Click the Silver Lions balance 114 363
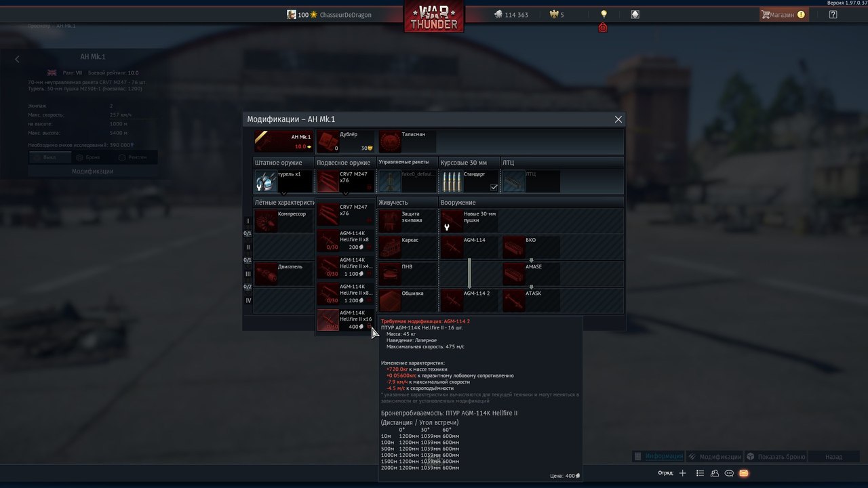The image size is (868, 488). click(511, 14)
